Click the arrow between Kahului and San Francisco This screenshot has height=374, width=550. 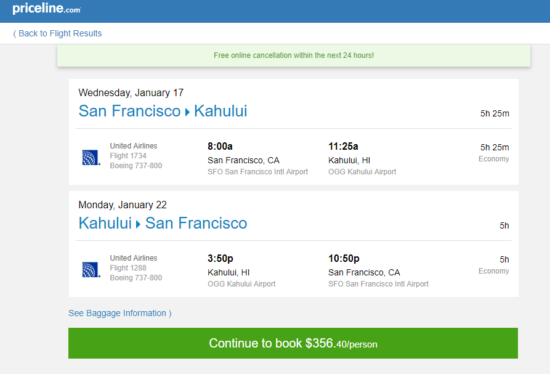(x=138, y=225)
